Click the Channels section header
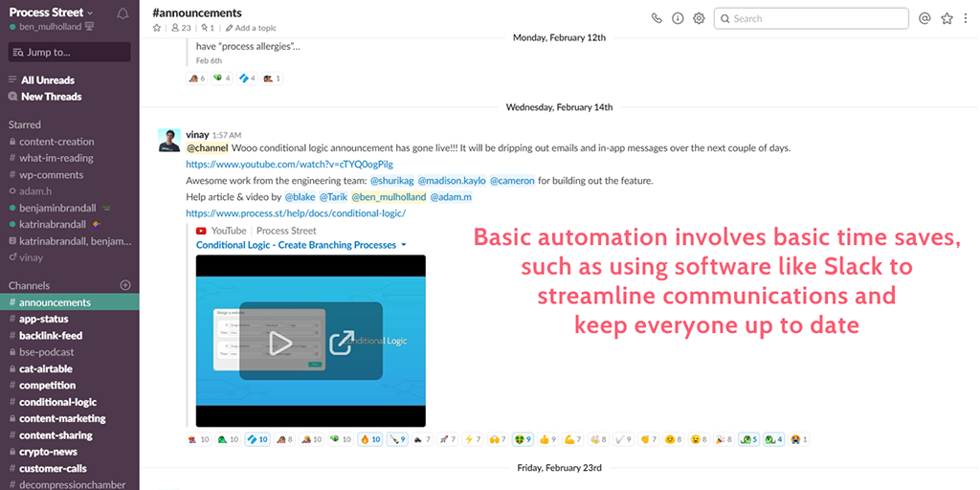Screen dimensions: 980x490 29,285
